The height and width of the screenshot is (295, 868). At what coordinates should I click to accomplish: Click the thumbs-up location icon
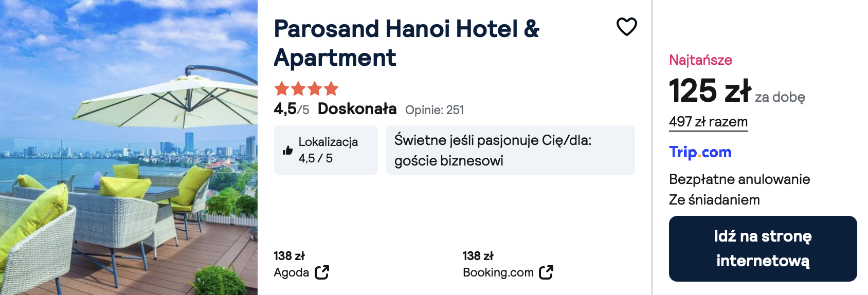coord(287,150)
